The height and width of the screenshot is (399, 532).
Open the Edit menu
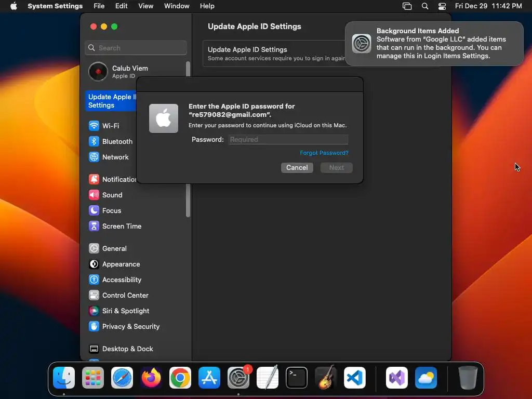[x=121, y=6]
